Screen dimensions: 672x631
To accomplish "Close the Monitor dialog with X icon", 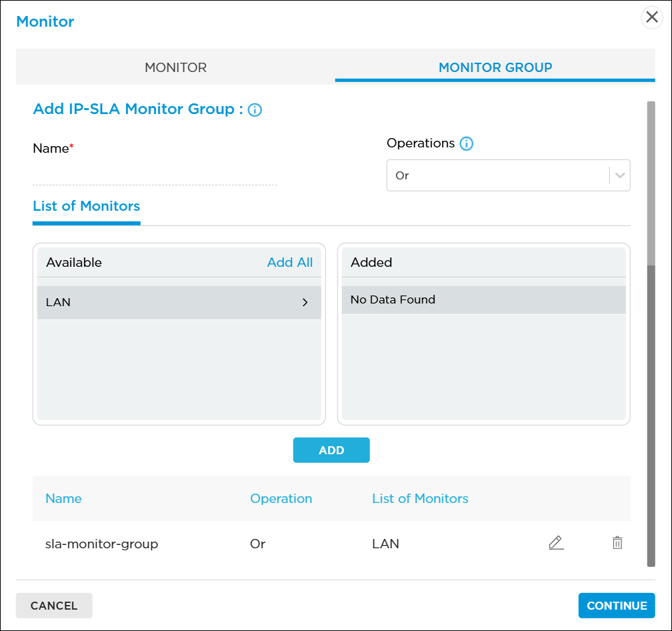I will tap(652, 18).
